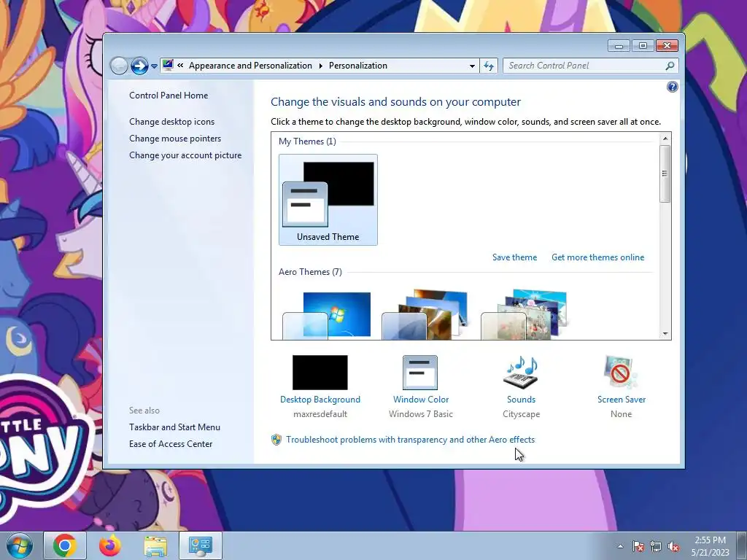Expand the address bar history dropdown
Image resolution: width=747 pixels, height=560 pixels.
472,66
